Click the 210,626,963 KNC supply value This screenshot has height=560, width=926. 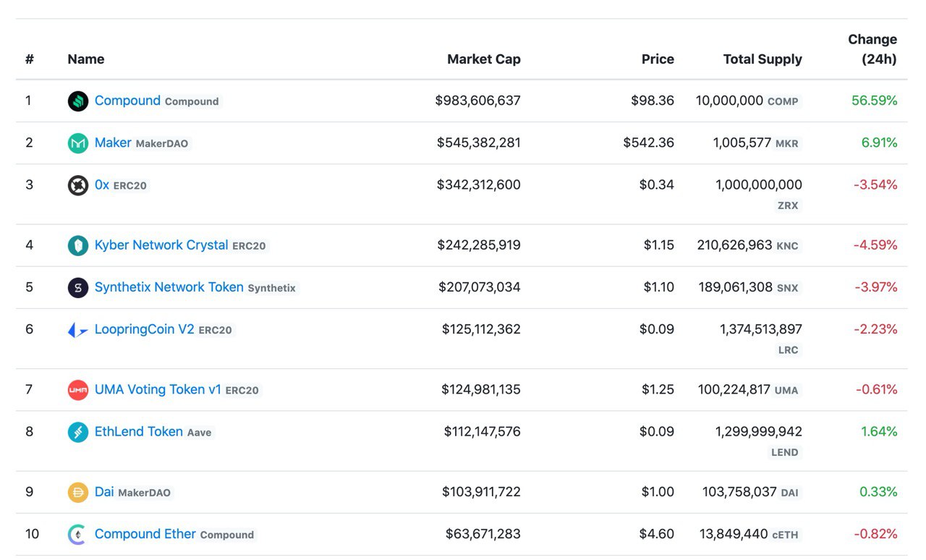pos(749,245)
